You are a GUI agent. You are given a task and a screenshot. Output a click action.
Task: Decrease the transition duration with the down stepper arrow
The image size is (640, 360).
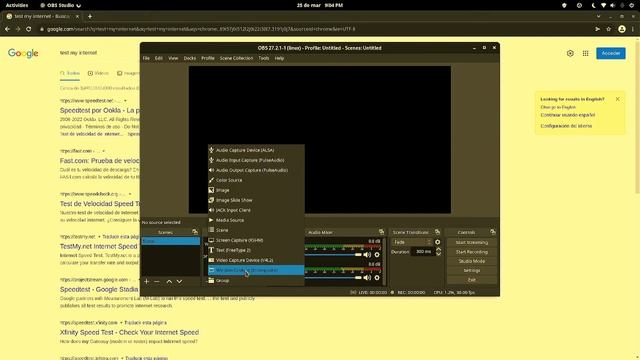[438, 254]
